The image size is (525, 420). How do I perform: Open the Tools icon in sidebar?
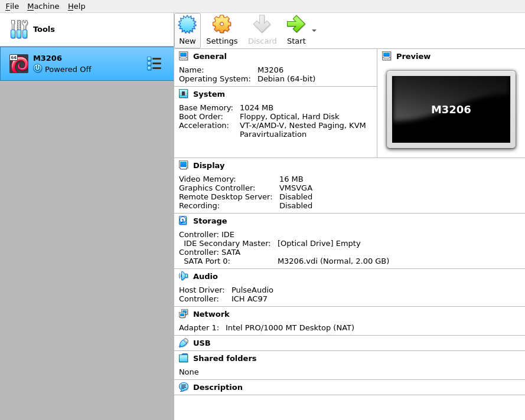(19, 29)
